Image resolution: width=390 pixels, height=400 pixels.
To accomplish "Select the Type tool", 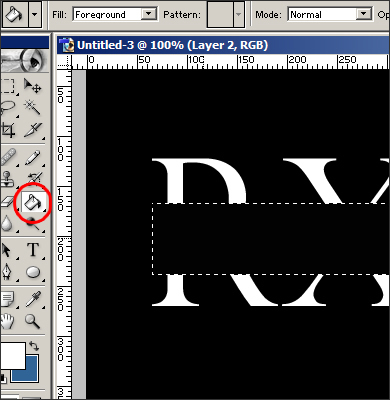I will [x=33, y=250].
